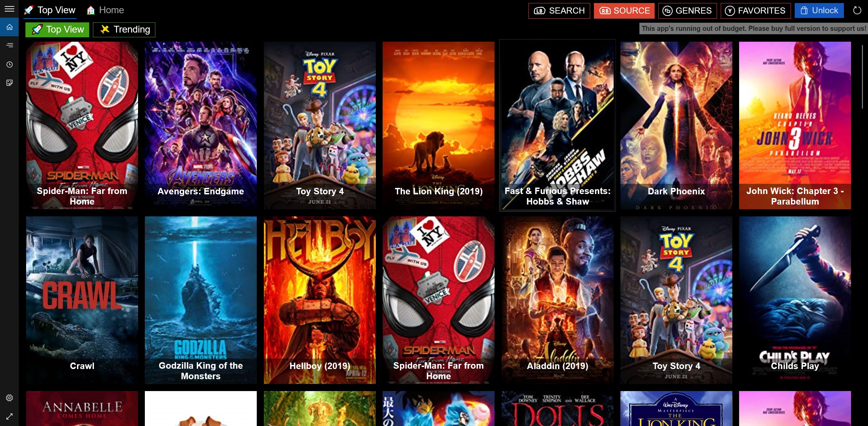868x426 pixels.
Task: Open the Toy Story 4 movie tile
Action: [320, 124]
